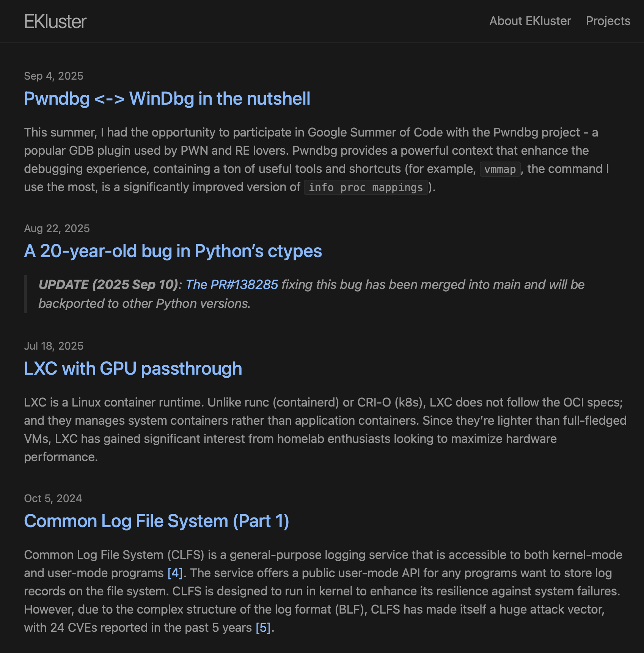Open the About EKluster page
This screenshot has height=653, width=644.
pyautogui.click(x=530, y=21)
